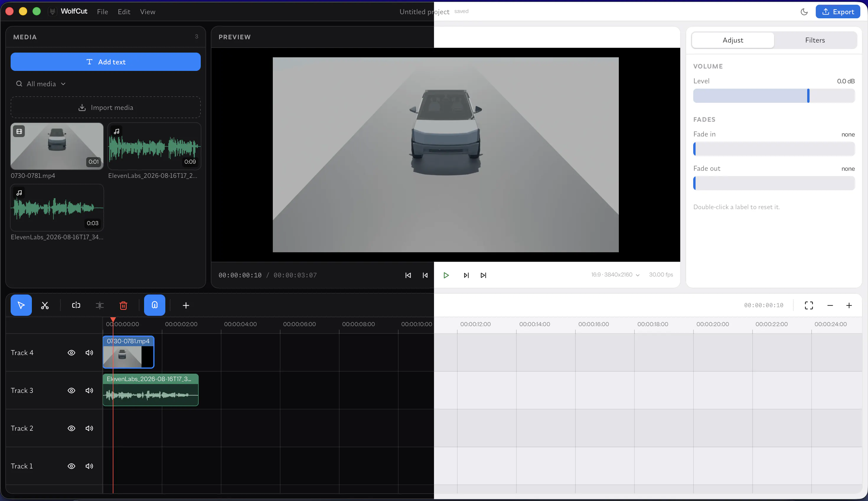868x501 pixels.
Task: Click the 30.00 fps label
Action: click(x=661, y=275)
